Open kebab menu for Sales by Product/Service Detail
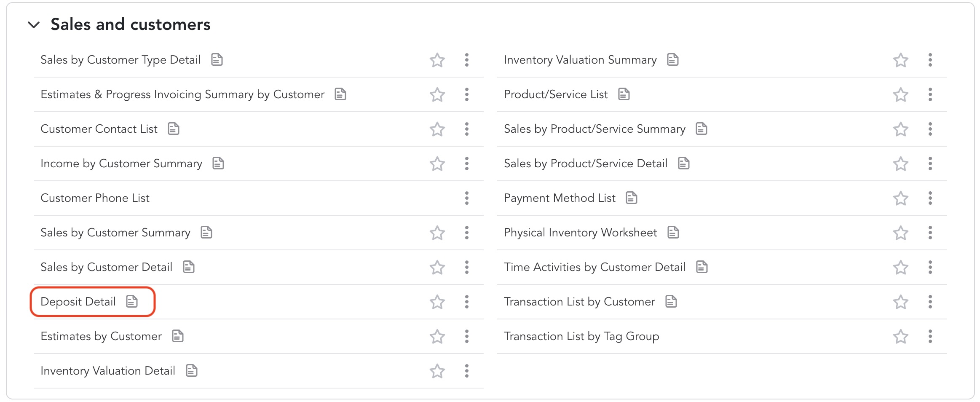Image resolution: width=980 pixels, height=402 pixels. (930, 163)
